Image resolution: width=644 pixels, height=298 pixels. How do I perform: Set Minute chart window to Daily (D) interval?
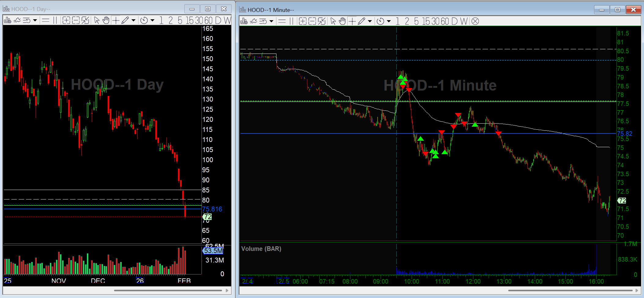[x=454, y=21]
